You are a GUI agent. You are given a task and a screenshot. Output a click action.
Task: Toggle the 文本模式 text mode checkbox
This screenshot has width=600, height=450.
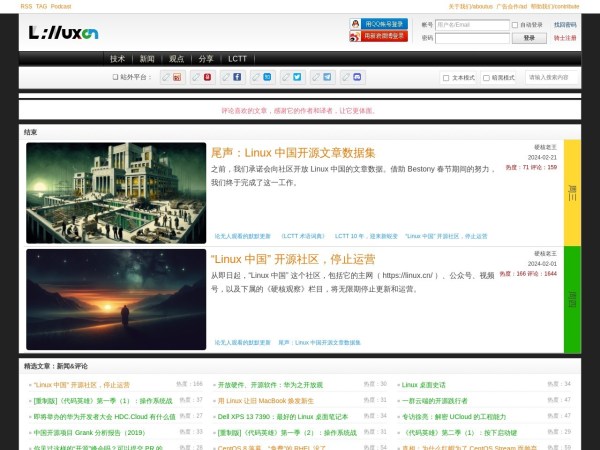(447, 77)
